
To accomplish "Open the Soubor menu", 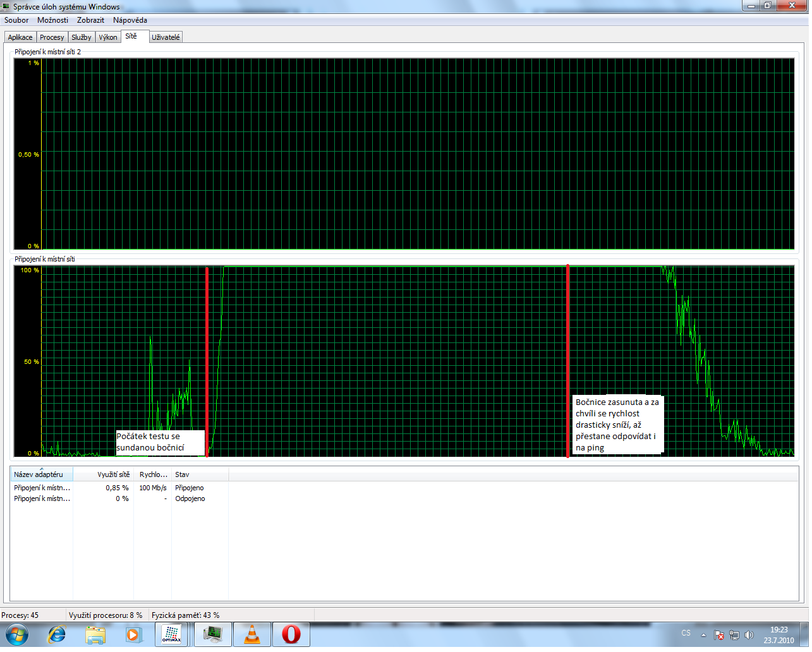I will point(16,20).
